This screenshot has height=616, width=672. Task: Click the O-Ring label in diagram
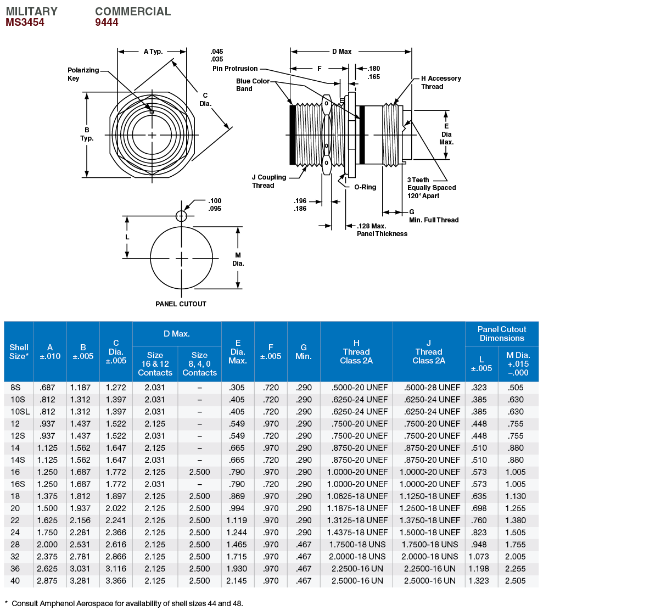[x=365, y=187]
